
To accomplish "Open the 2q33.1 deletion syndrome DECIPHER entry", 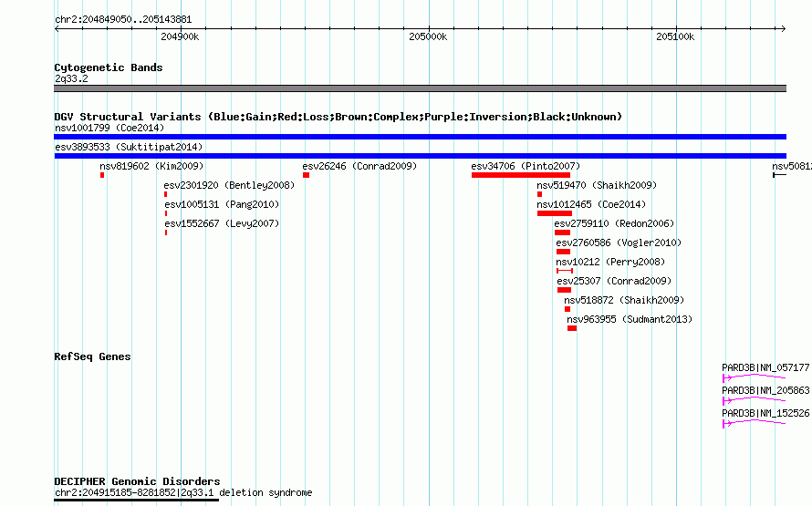I will [183, 493].
